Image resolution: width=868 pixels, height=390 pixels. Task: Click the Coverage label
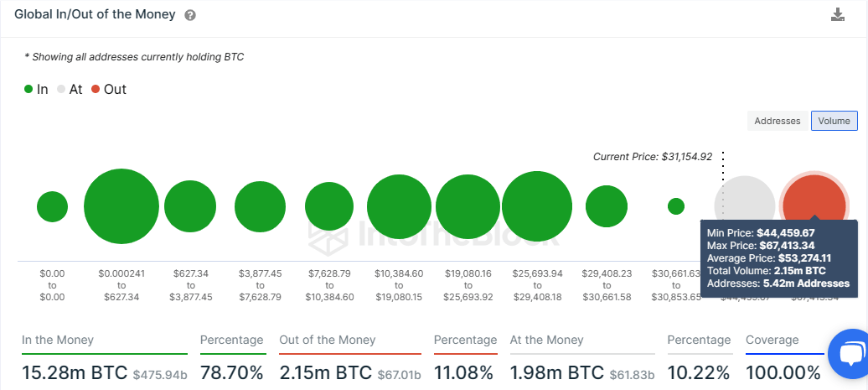(772, 340)
